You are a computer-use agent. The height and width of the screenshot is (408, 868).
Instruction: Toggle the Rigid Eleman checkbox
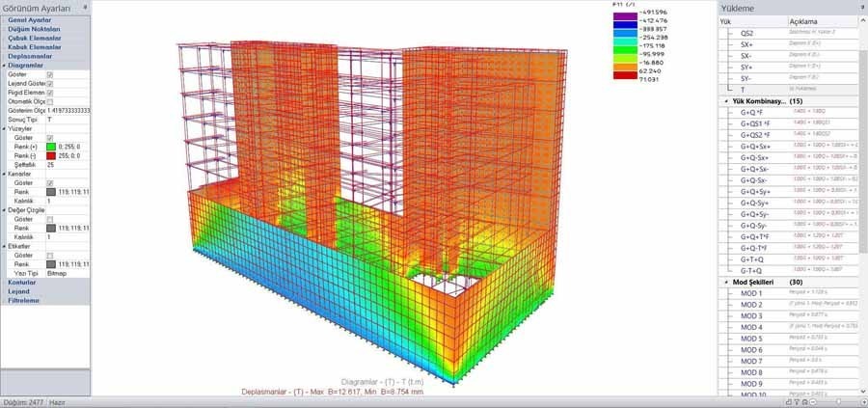tap(50, 92)
